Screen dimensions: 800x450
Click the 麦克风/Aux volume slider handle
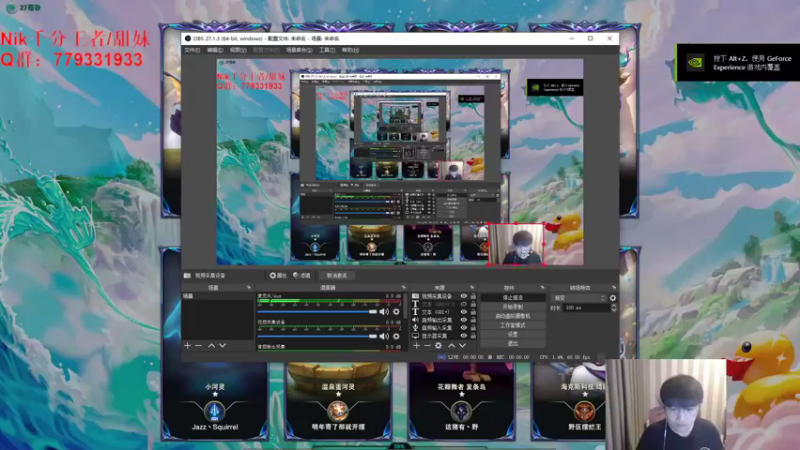[373, 312]
